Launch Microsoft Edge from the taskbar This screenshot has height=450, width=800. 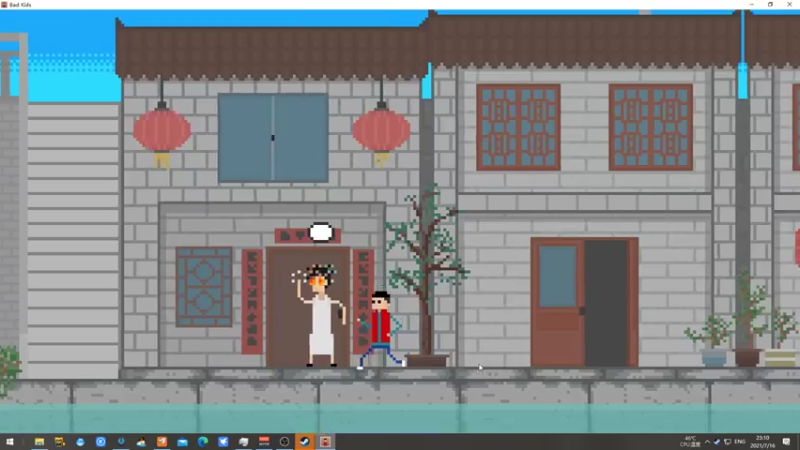point(203,442)
